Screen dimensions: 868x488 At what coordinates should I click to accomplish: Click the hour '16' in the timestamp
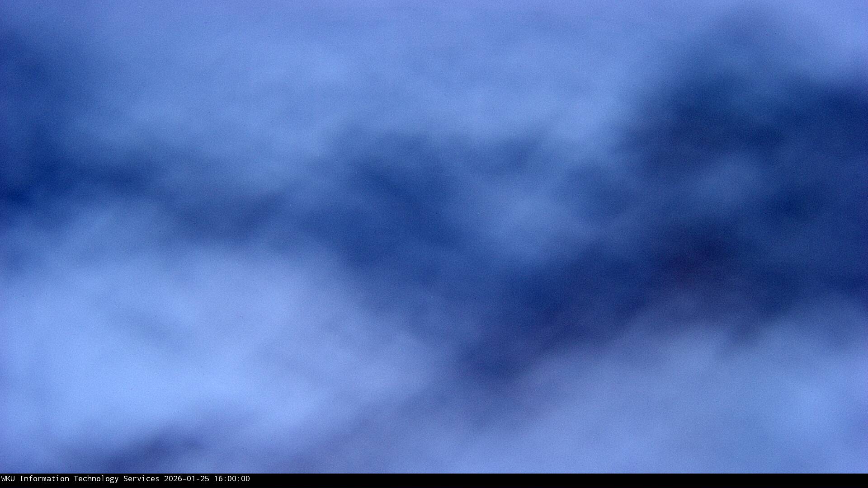click(218, 479)
